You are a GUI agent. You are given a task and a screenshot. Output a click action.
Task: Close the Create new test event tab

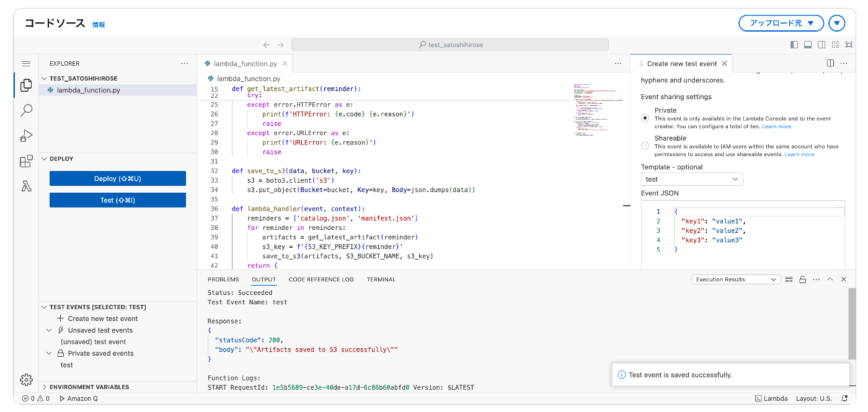724,63
